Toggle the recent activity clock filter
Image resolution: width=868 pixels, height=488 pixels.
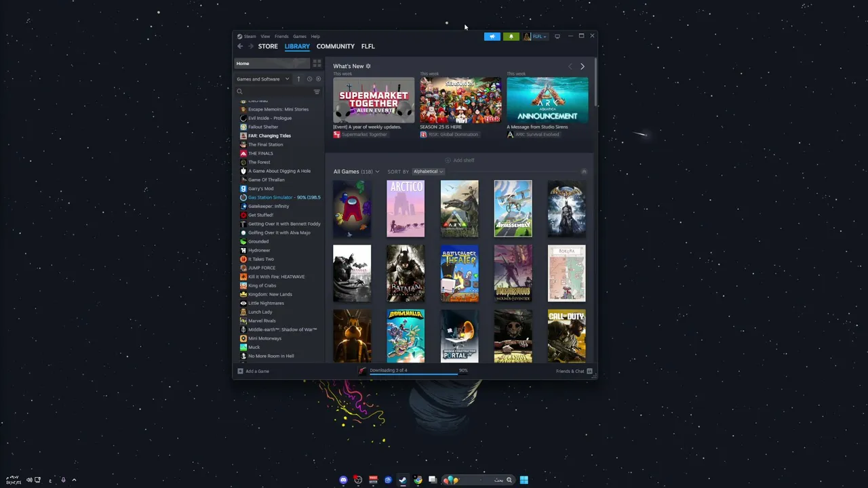coord(309,79)
